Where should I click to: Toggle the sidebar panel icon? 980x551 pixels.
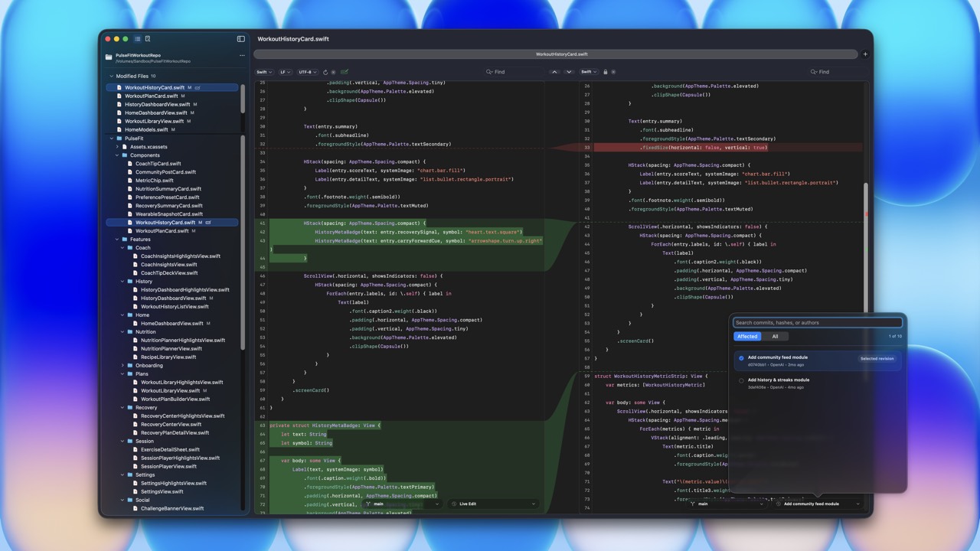coord(241,39)
